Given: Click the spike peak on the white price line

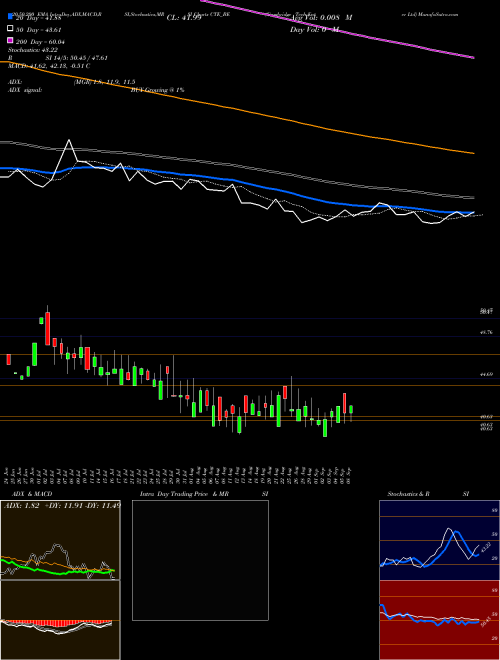Looking at the screenshot, I should tap(69, 140).
